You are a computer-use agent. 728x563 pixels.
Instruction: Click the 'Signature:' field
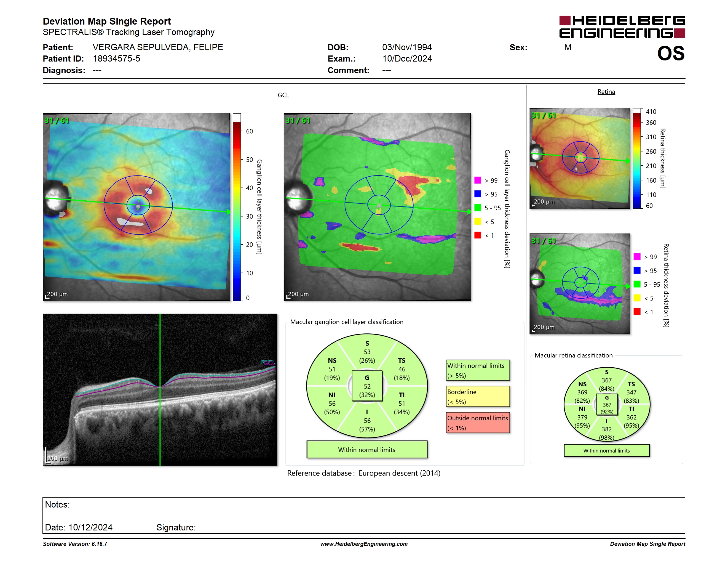(x=176, y=528)
